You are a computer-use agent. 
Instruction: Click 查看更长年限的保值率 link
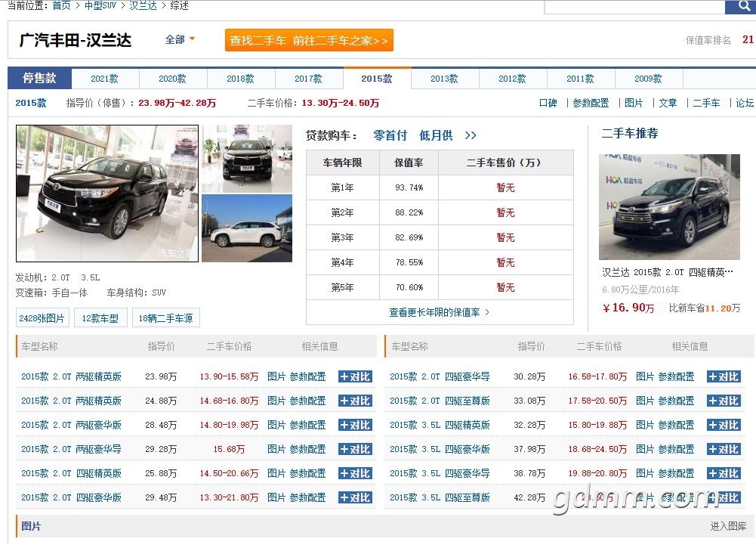tap(440, 312)
